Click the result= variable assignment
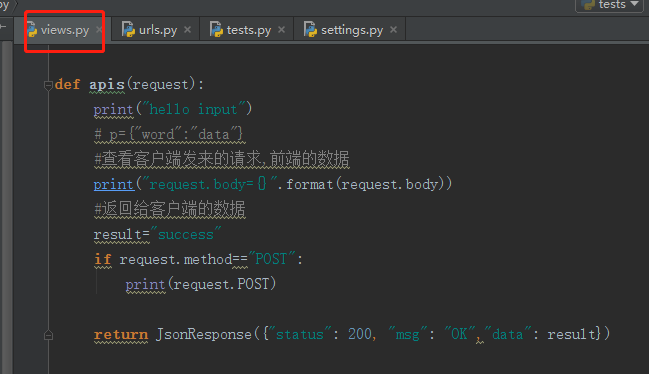 point(121,235)
